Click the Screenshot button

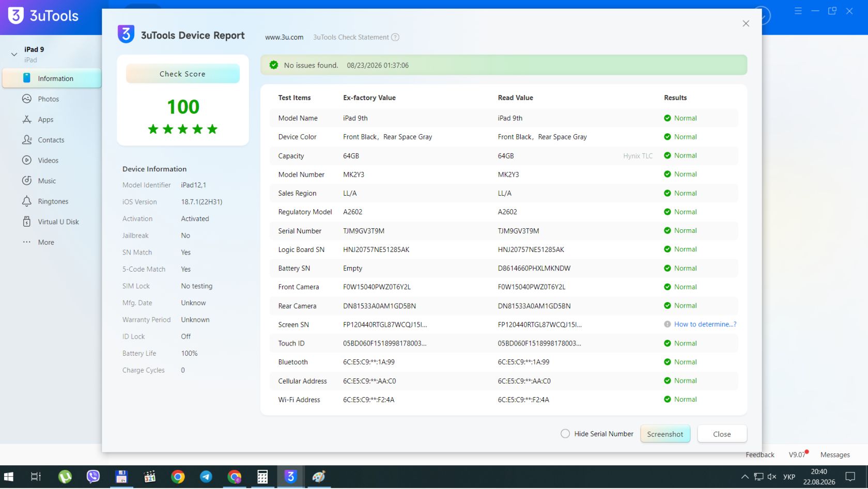pyautogui.click(x=665, y=434)
